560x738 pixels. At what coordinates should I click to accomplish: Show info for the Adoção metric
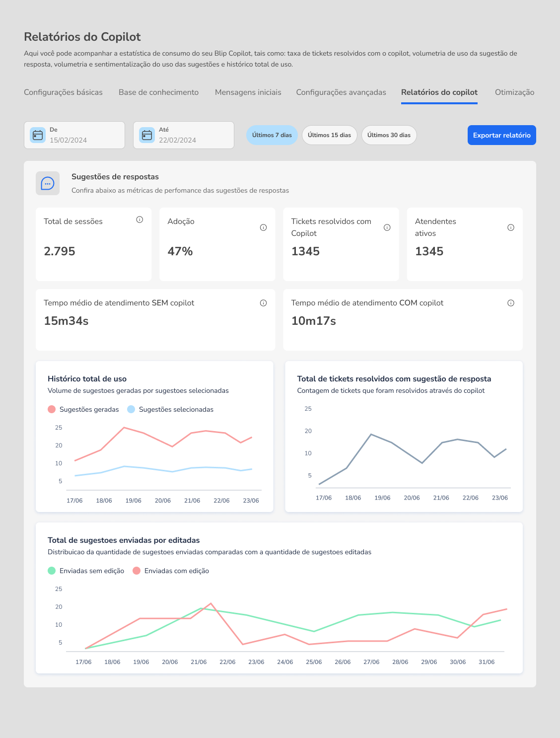tap(263, 227)
